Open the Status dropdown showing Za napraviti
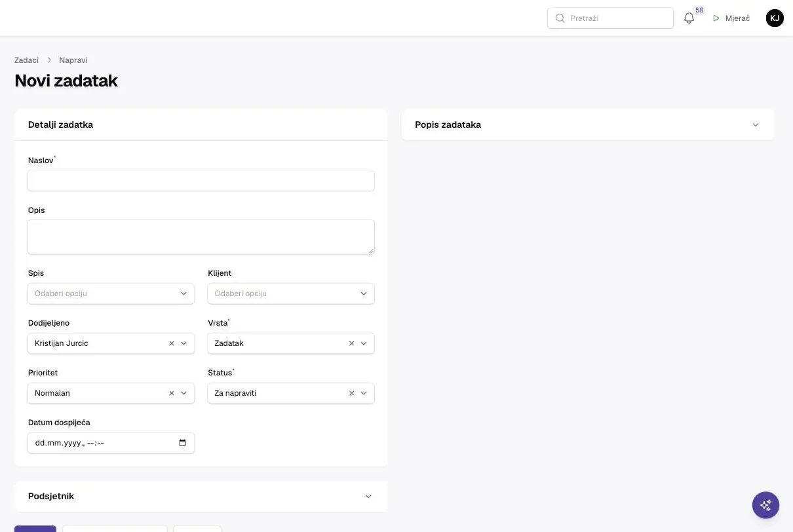793x532 pixels. click(x=291, y=393)
